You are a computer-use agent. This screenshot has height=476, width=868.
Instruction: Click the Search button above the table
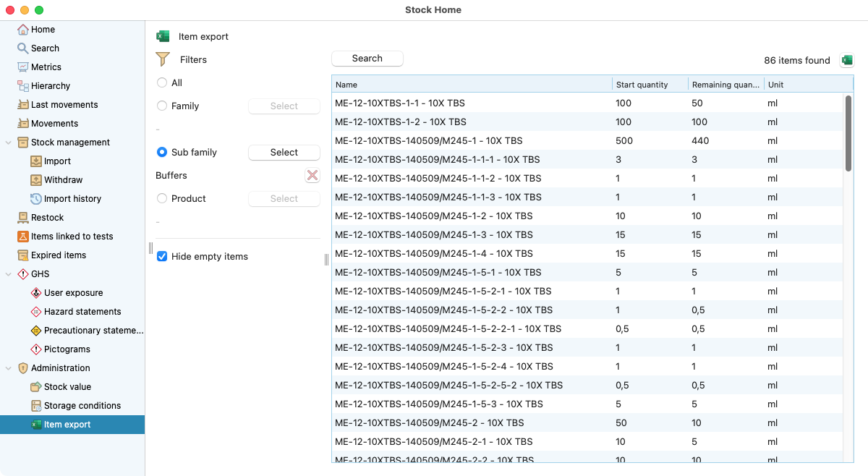pyautogui.click(x=367, y=59)
